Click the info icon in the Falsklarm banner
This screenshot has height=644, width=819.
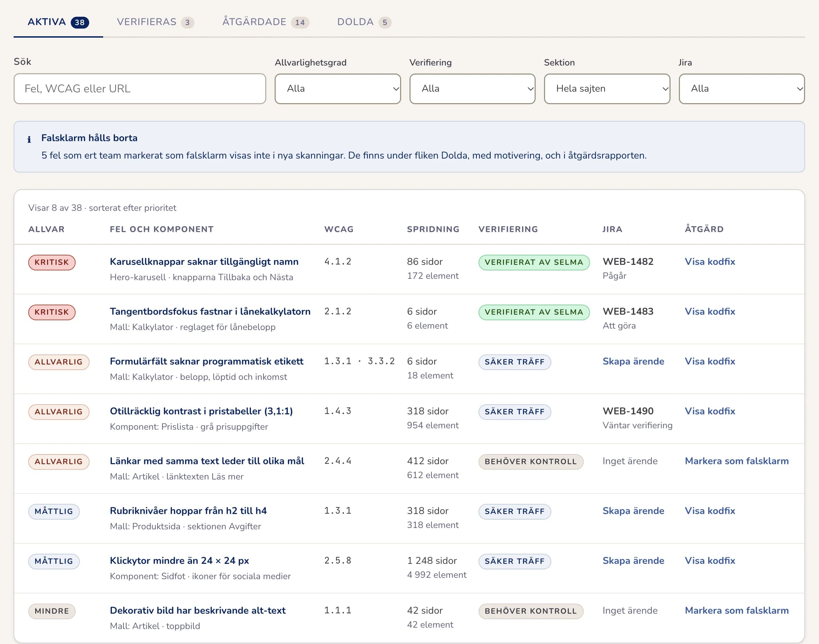click(29, 139)
